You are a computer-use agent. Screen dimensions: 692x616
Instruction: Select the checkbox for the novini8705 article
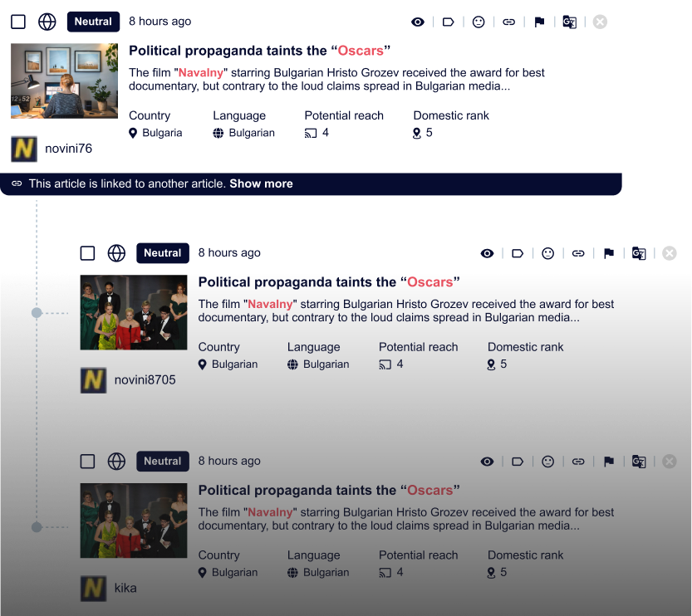[87, 253]
